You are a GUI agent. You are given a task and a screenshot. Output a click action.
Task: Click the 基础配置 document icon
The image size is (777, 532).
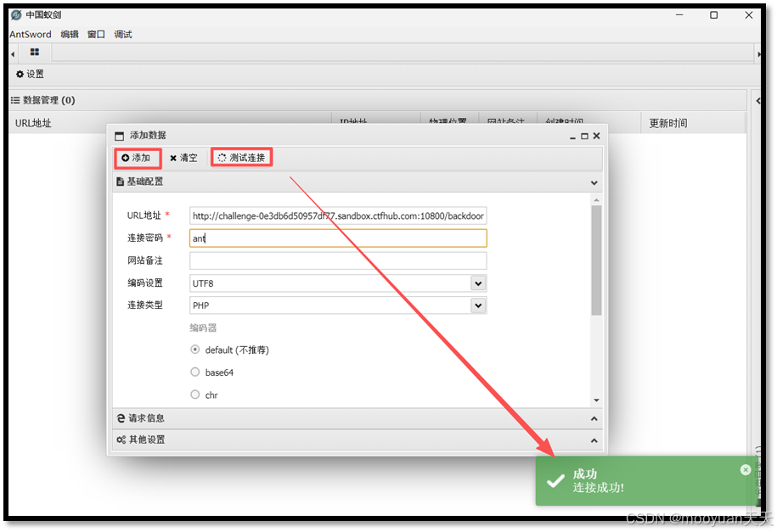tap(120, 182)
